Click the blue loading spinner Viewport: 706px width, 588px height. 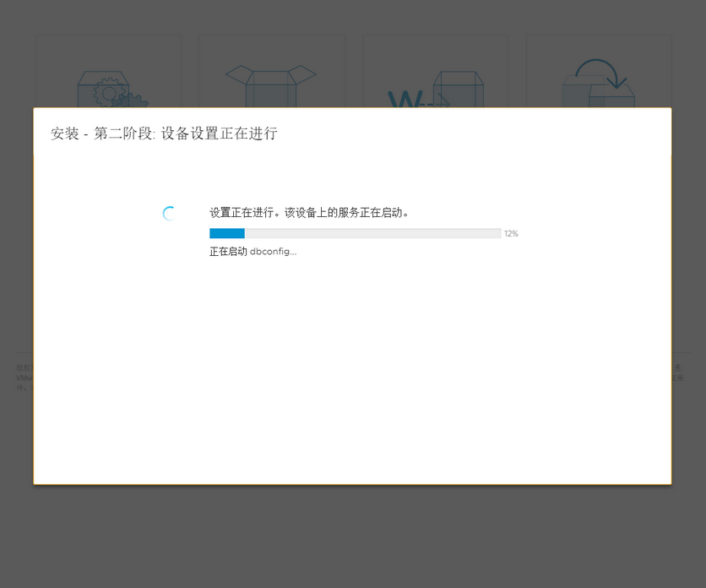(x=170, y=213)
